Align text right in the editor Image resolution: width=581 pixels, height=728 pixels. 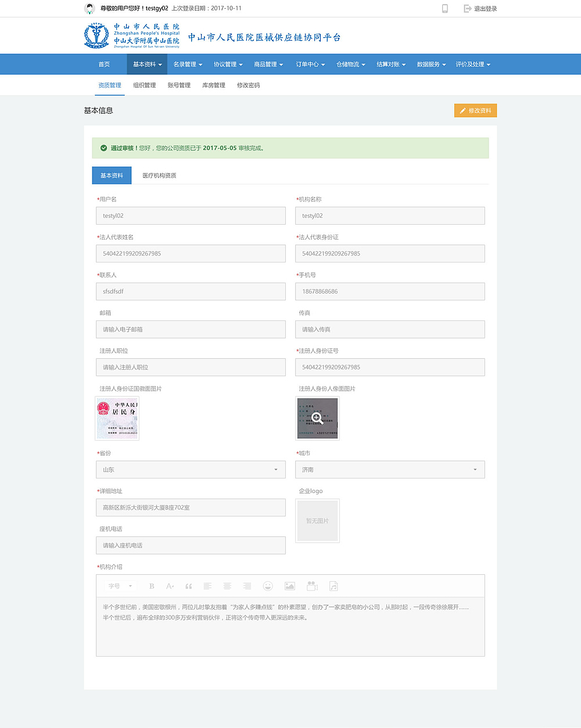point(247,586)
